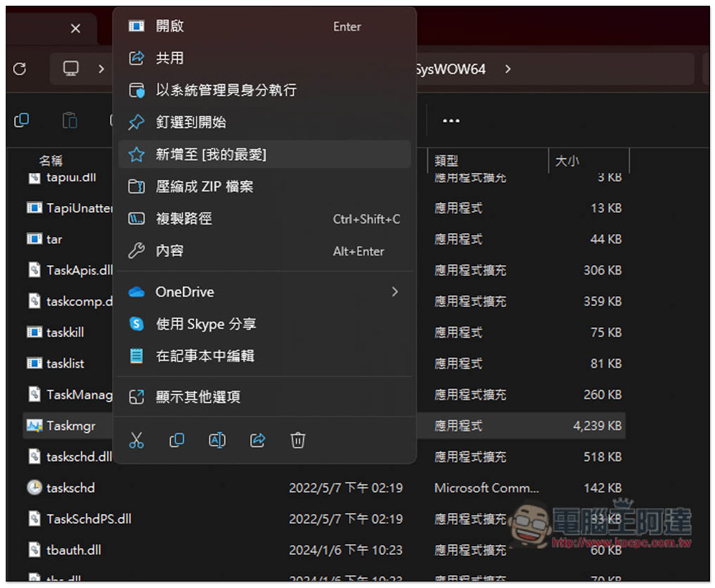This screenshot has width=715, height=588.
Task: Select the Taskmgr application file
Action: pos(324,426)
